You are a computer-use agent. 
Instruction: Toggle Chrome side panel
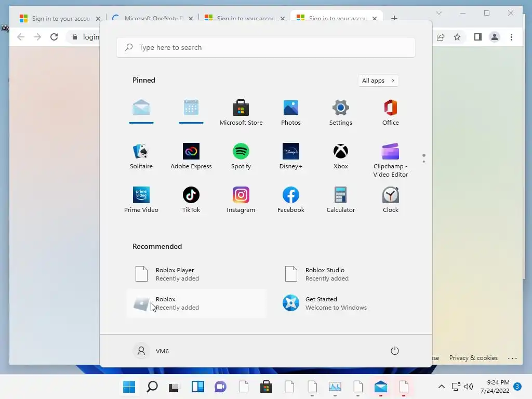click(478, 37)
